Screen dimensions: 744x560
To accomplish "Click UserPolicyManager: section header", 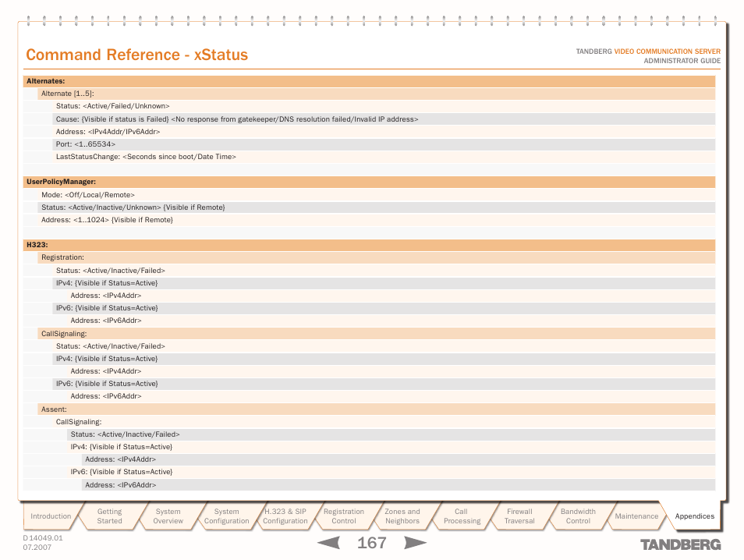I will [x=369, y=182].
